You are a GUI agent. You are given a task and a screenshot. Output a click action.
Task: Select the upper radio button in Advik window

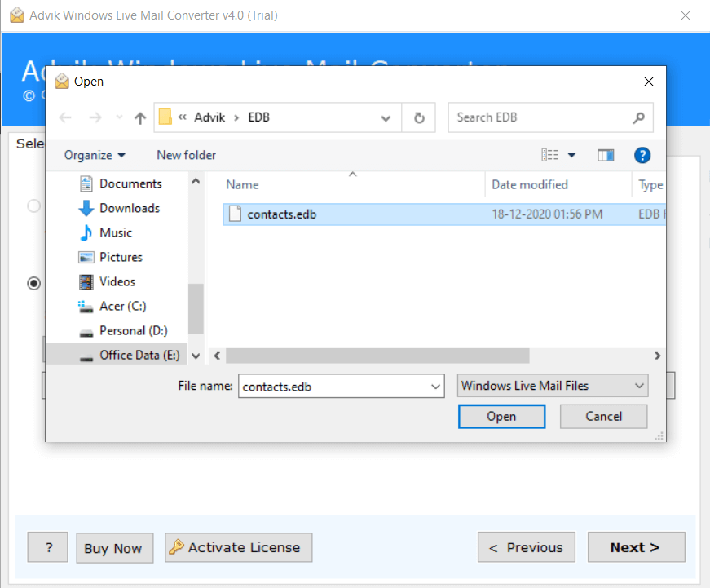34,206
